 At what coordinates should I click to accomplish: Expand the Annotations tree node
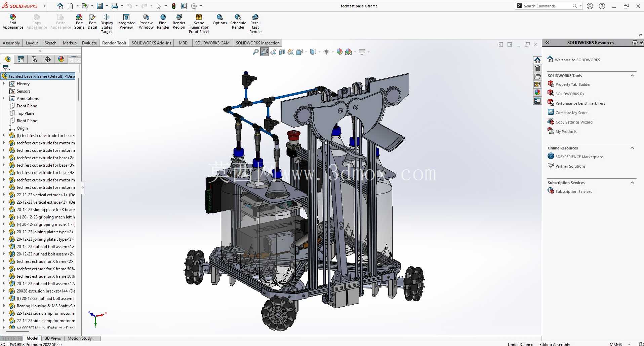(4, 98)
